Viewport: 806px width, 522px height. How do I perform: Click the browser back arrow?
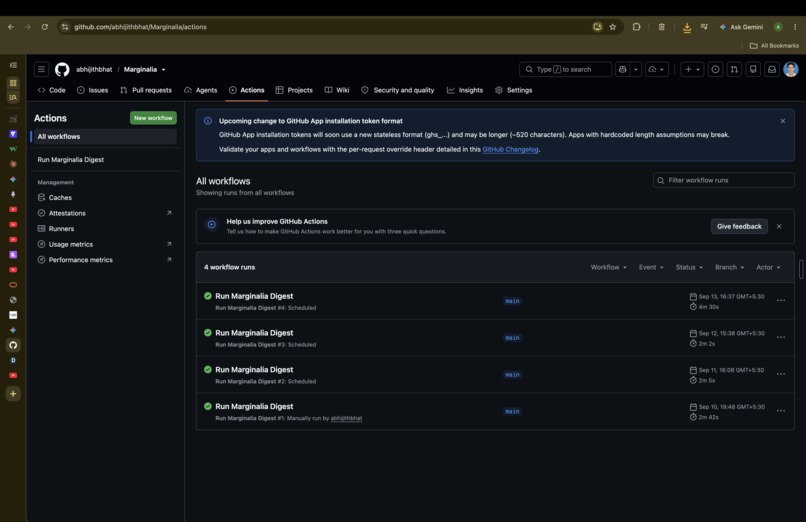point(11,27)
